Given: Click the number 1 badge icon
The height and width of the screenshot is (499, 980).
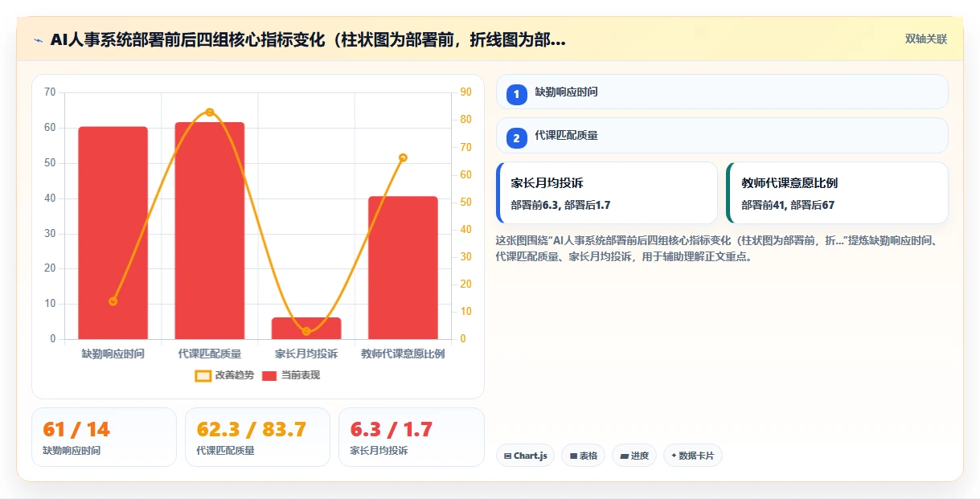Looking at the screenshot, I should coord(517,95).
